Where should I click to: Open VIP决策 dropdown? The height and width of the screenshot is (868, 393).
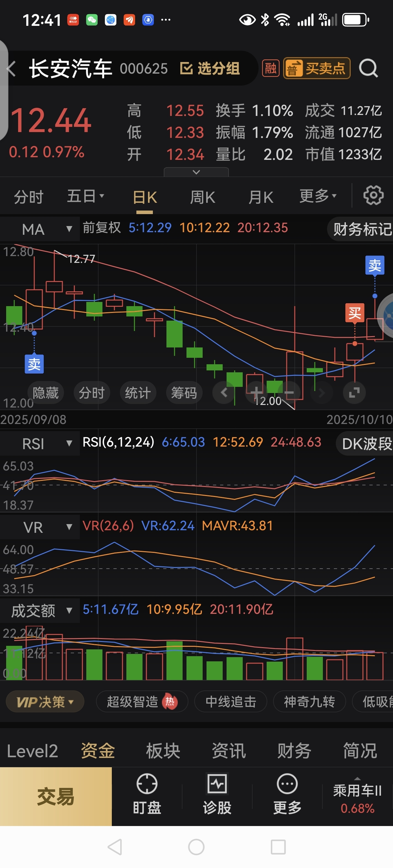click(45, 702)
